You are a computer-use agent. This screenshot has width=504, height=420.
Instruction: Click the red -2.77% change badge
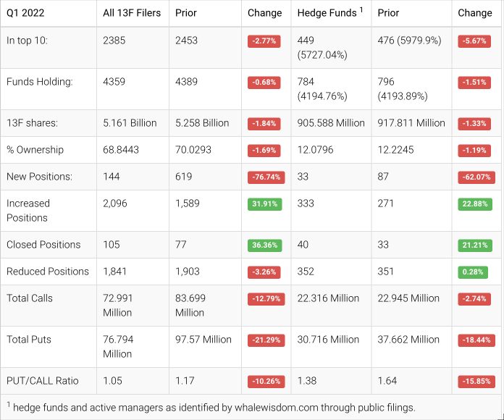pyautogui.click(x=265, y=41)
